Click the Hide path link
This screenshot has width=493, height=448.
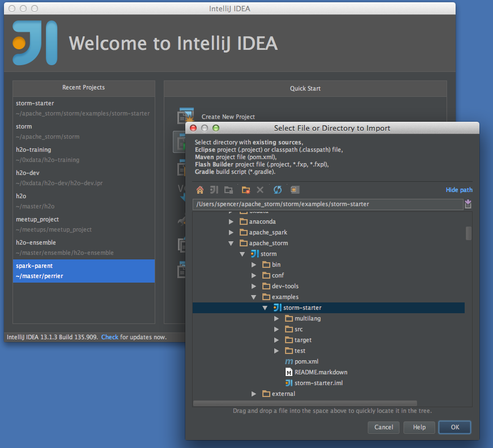click(x=459, y=190)
